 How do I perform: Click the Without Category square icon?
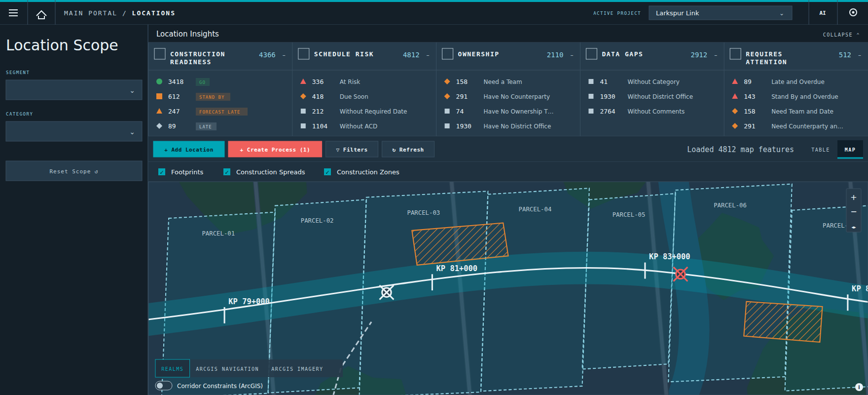tap(591, 81)
